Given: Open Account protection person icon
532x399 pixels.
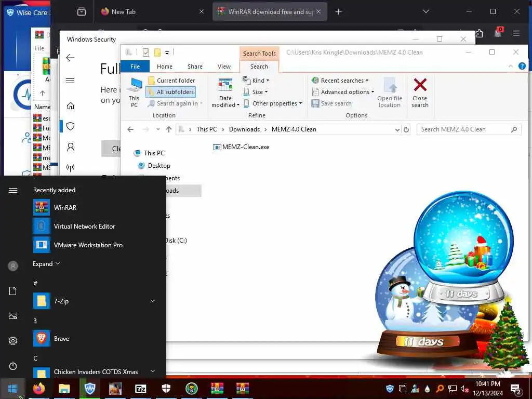Looking at the screenshot, I should [x=70, y=147].
